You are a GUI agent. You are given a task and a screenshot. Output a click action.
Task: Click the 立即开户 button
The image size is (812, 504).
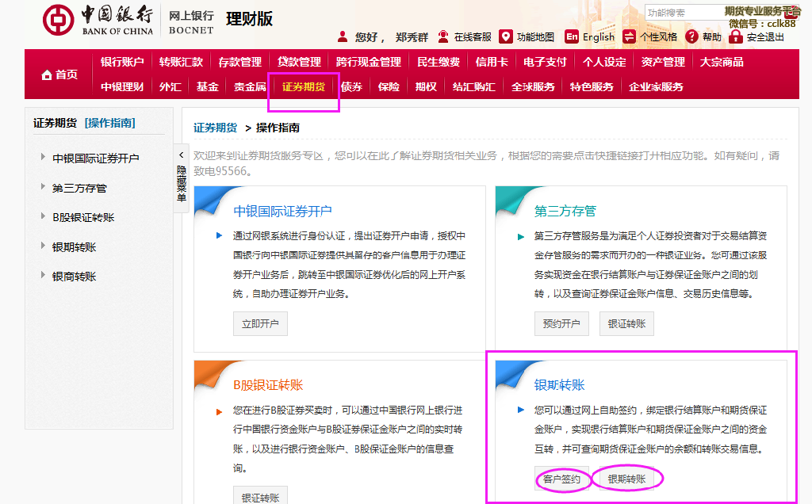(x=260, y=324)
